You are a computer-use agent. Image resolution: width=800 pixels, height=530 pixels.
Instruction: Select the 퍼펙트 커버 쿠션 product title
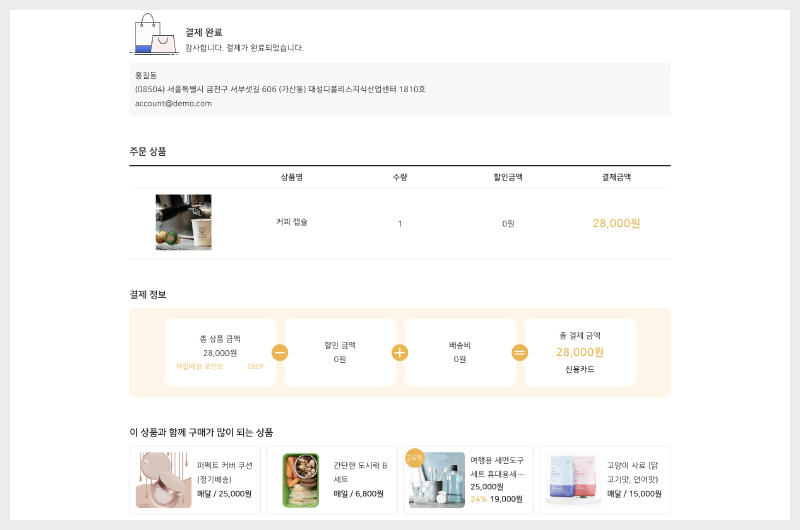click(x=225, y=471)
